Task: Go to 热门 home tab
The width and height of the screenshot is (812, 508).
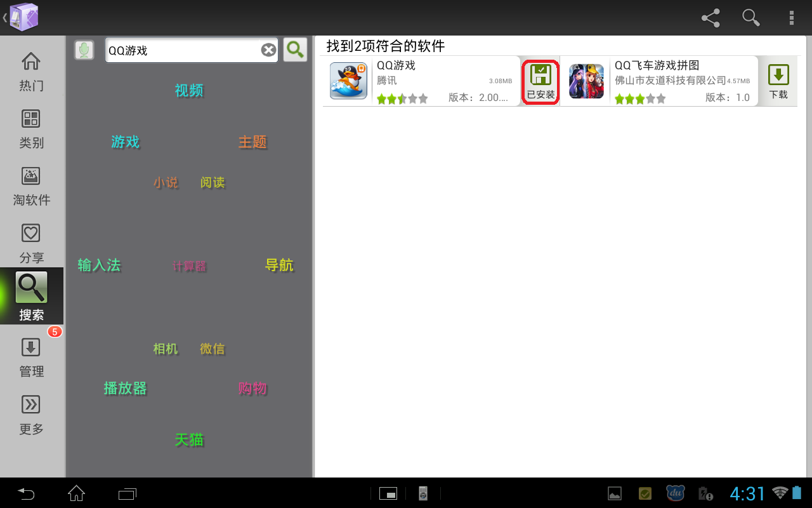Action: coord(32,72)
